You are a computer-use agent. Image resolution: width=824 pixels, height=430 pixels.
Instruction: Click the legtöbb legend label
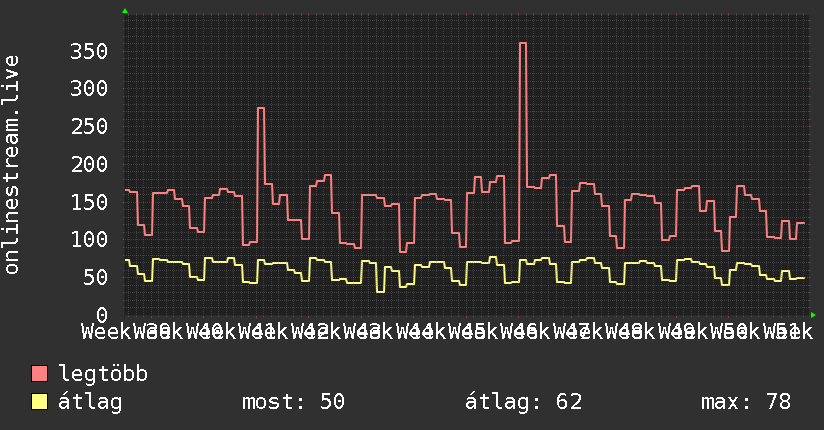(103, 374)
